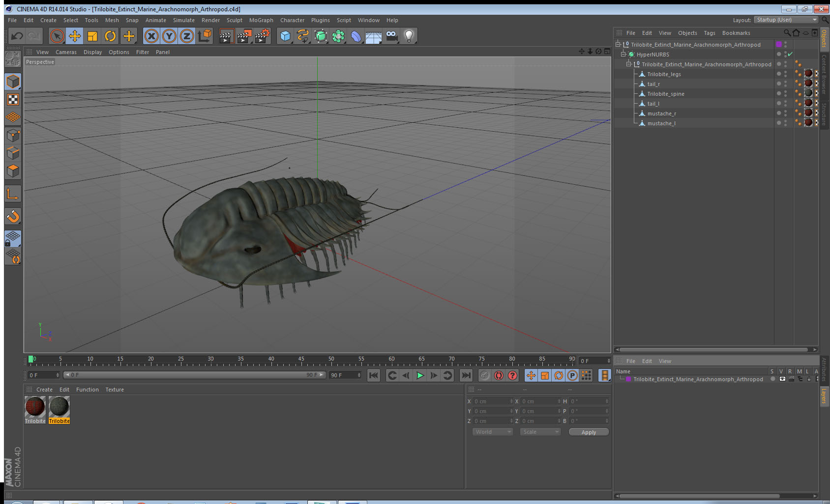Viewport: 830px width, 504px height.
Task: Activate the Scale tool
Action: click(92, 36)
